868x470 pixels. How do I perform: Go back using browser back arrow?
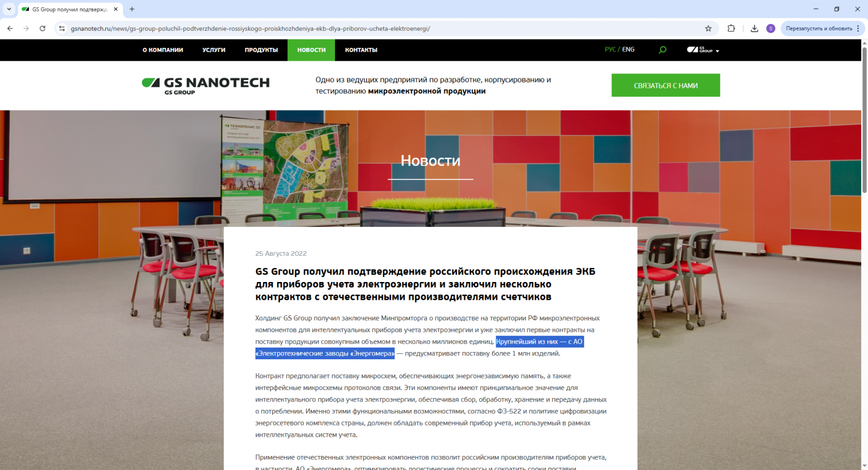(9, 28)
